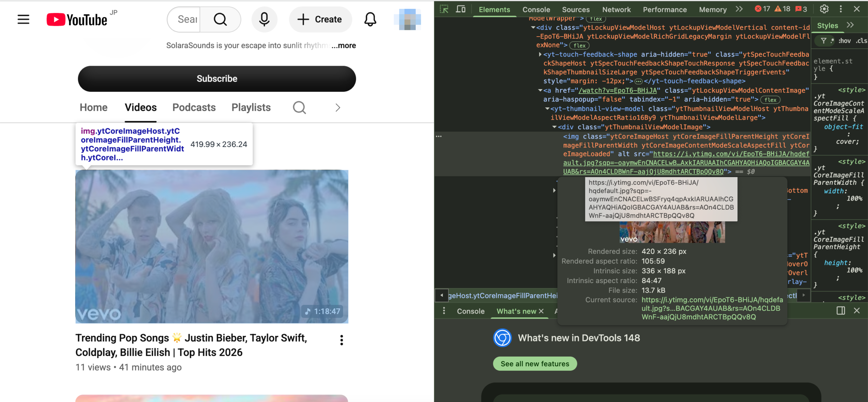Open DevTools customize kebab menu

(841, 9)
